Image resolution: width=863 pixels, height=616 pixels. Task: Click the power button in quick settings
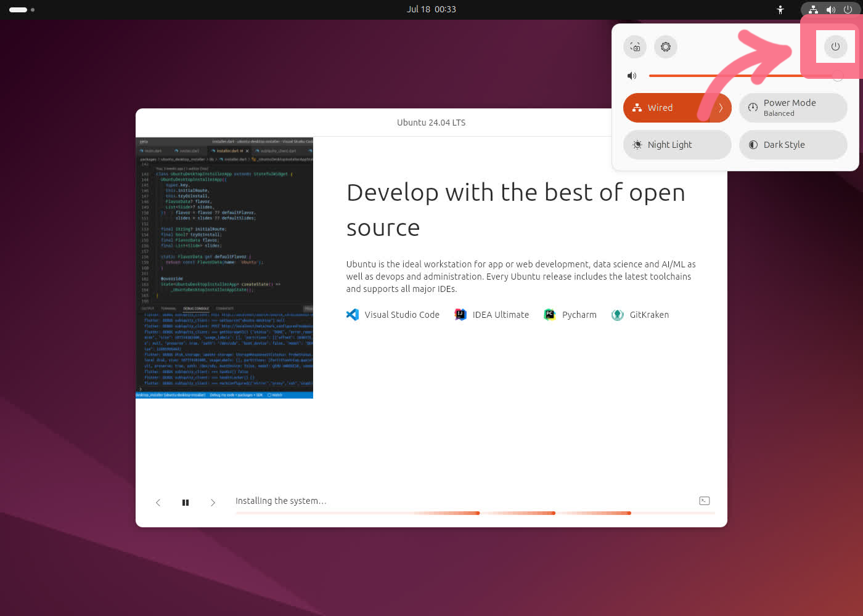click(x=835, y=47)
